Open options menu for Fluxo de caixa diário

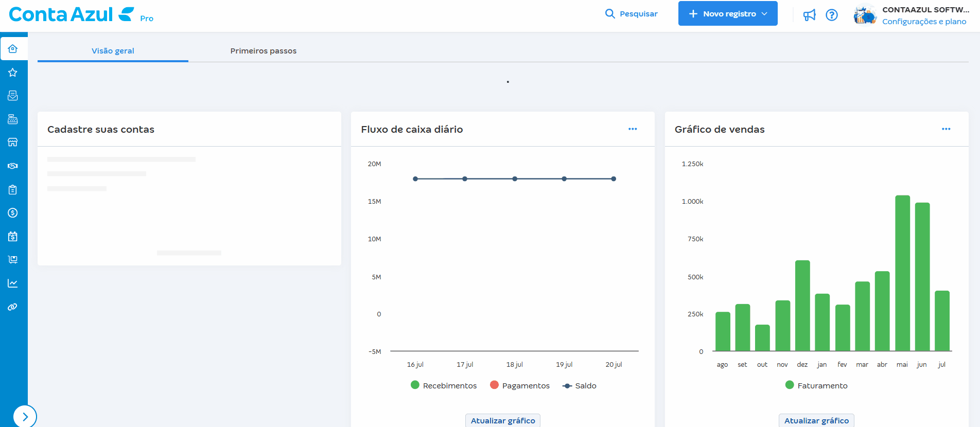point(633,129)
